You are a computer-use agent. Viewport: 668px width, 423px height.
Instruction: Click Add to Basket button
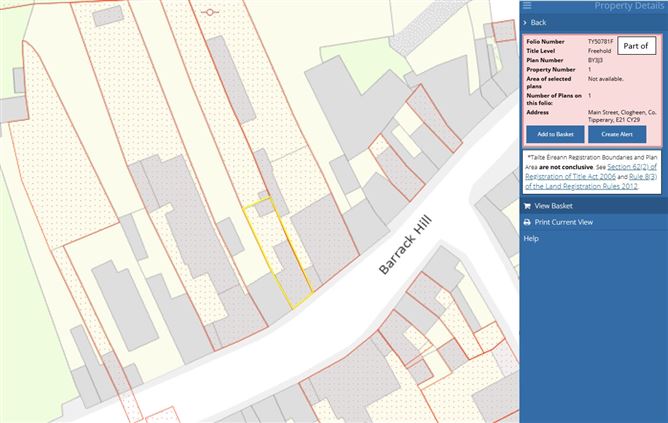click(x=555, y=134)
